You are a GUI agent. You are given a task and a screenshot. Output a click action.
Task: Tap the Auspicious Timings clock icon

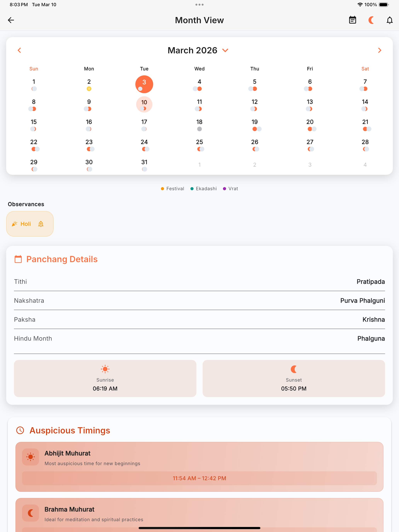pos(20,430)
